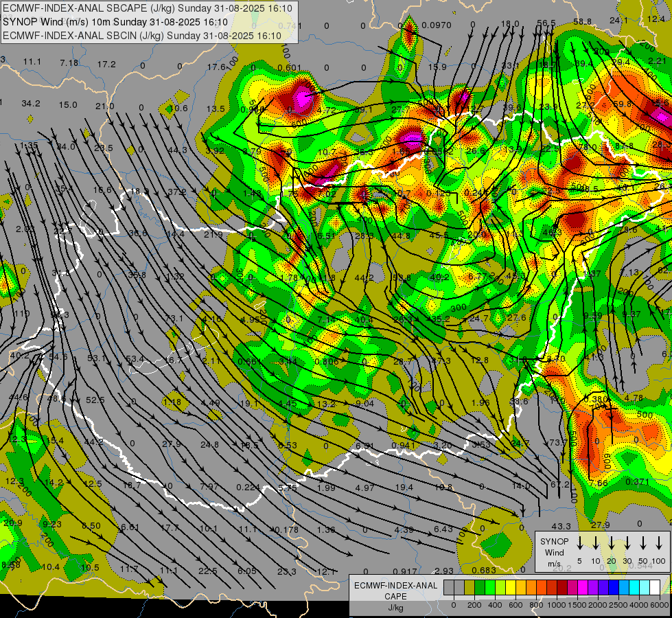672x618 pixels.
Task: Click the map value 17.6
Action: (216, 67)
